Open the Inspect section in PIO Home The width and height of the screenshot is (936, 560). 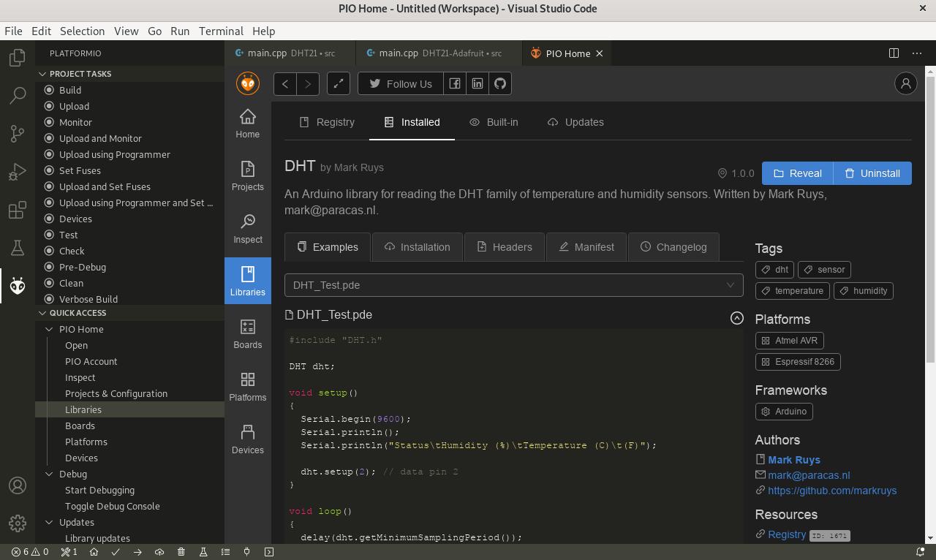click(x=248, y=229)
